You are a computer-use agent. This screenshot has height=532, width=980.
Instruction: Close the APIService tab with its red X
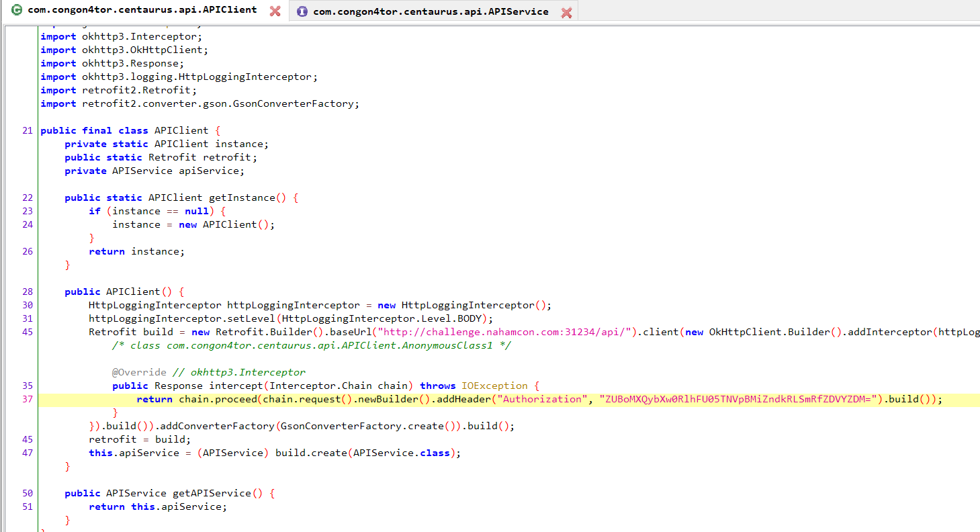(566, 12)
